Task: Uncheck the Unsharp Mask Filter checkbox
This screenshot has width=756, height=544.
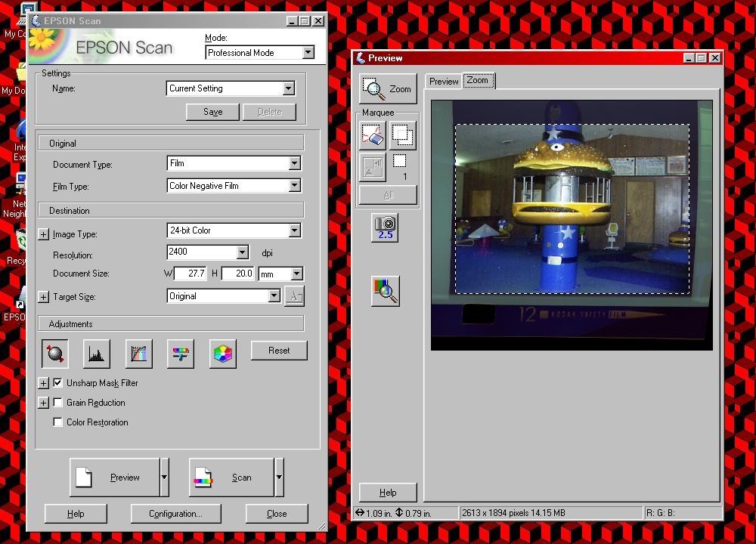Action: tap(58, 383)
